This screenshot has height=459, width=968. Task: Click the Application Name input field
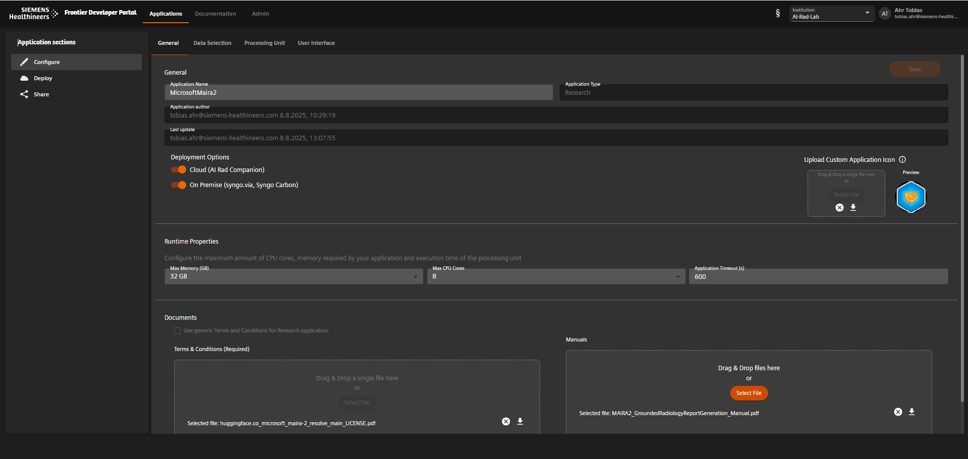click(359, 92)
